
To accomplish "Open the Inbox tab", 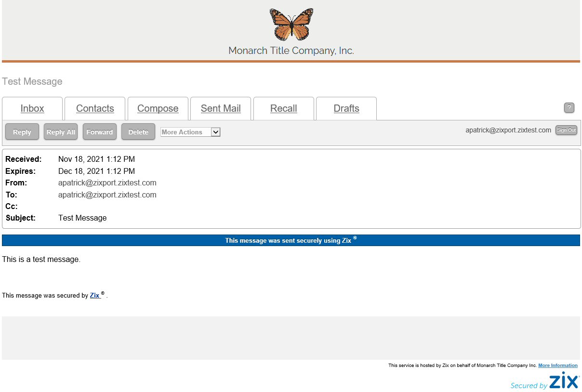I will point(32,108).
